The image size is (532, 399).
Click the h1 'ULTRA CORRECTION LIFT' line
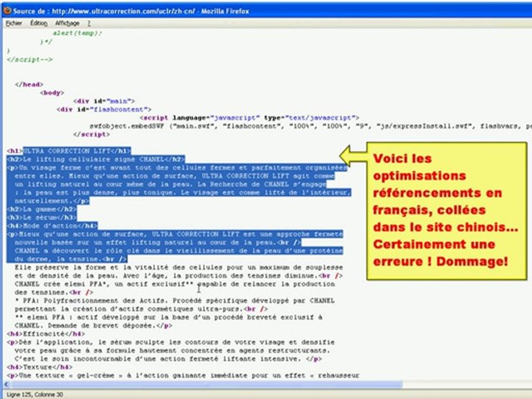click(x=69, y=151)
